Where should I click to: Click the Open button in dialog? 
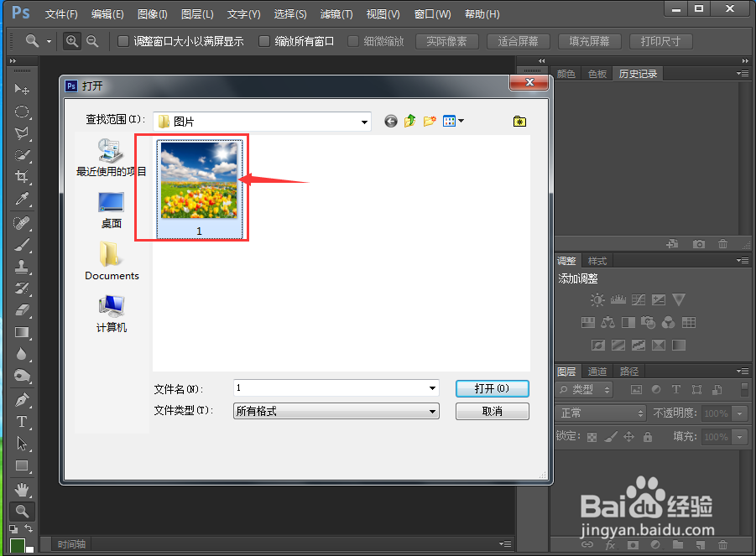coord(493,389)
